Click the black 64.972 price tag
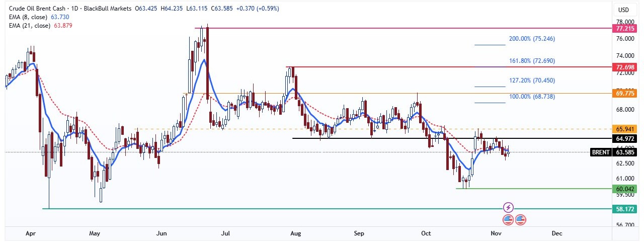The width and height of the screenshot is (644, 247). pyautogui.click(x=624, y=138)
